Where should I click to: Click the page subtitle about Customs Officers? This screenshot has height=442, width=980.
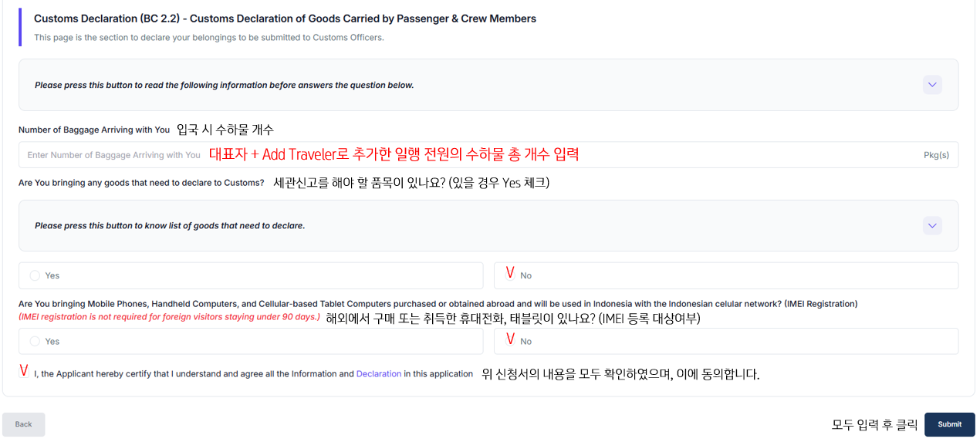[208, 37]
